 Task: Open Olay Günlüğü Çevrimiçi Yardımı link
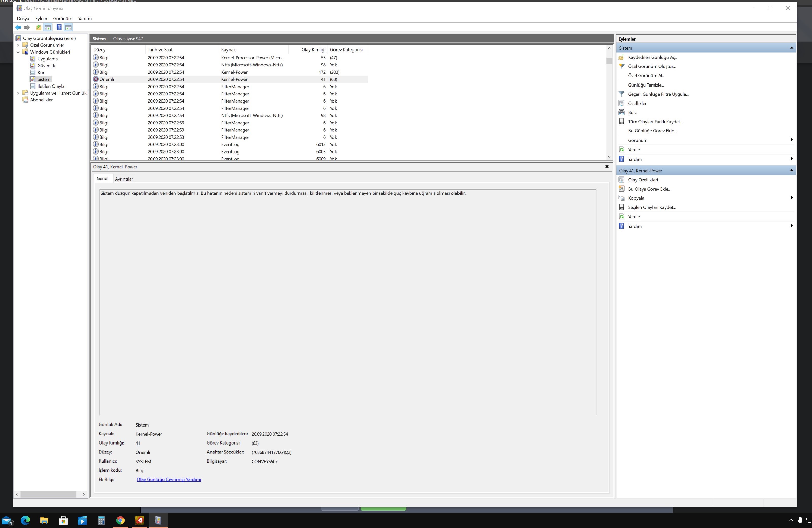[x=169, y=480]
